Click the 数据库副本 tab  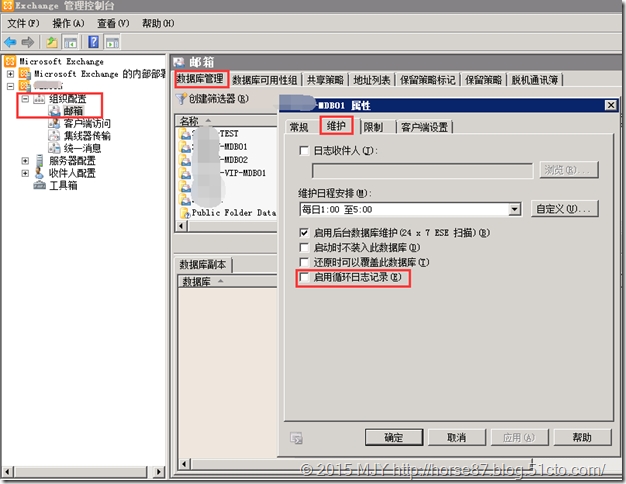click(203, 264)
